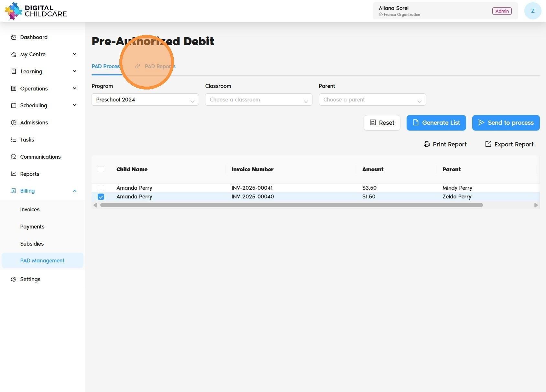Click the link icon beside PAD Reports
Screen dimensions: 546x392
coord(137,66)
